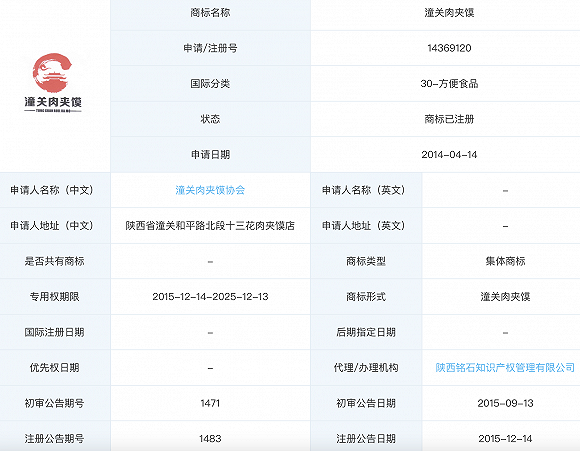Click the 国际分类 label
The image size is (580, 451).
tap(210, 84)
